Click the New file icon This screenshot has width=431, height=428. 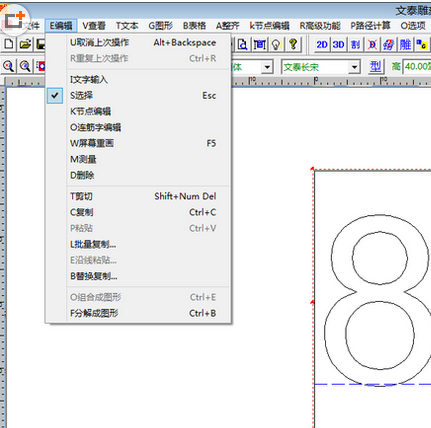tap(9, 44)
